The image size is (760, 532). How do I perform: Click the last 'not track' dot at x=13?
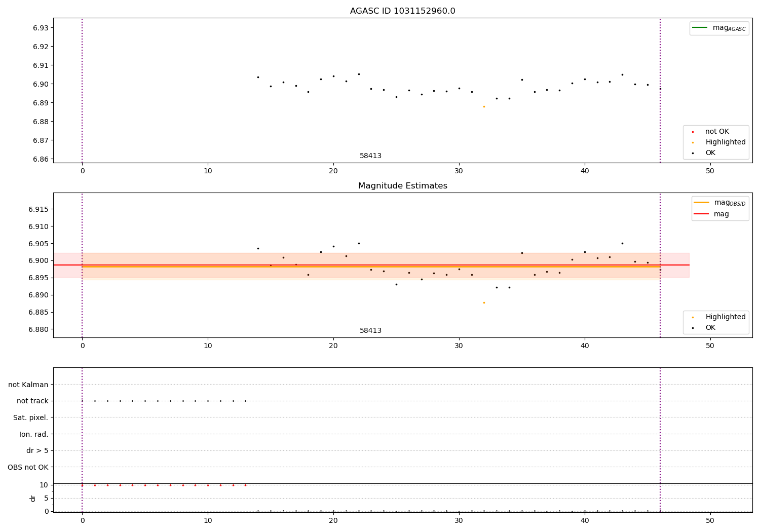click(245, 401)
